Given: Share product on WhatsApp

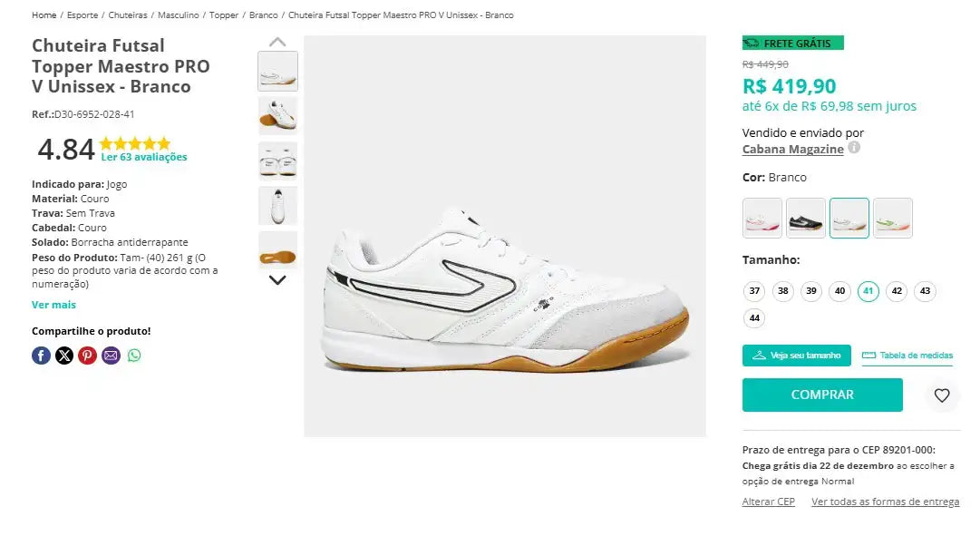Looking at the screenshot, I should pyautogui.click(x=135, y=356).
